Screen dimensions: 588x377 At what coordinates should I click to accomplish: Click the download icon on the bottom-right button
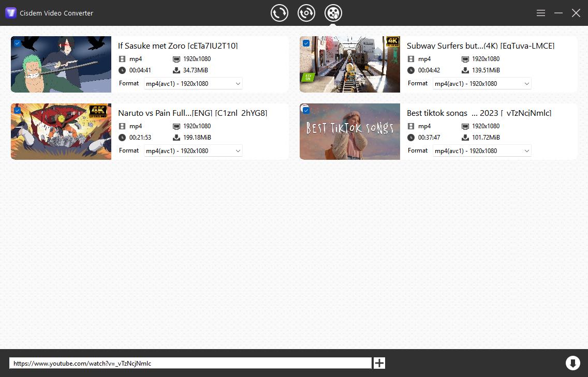click(x=573, y=363)
